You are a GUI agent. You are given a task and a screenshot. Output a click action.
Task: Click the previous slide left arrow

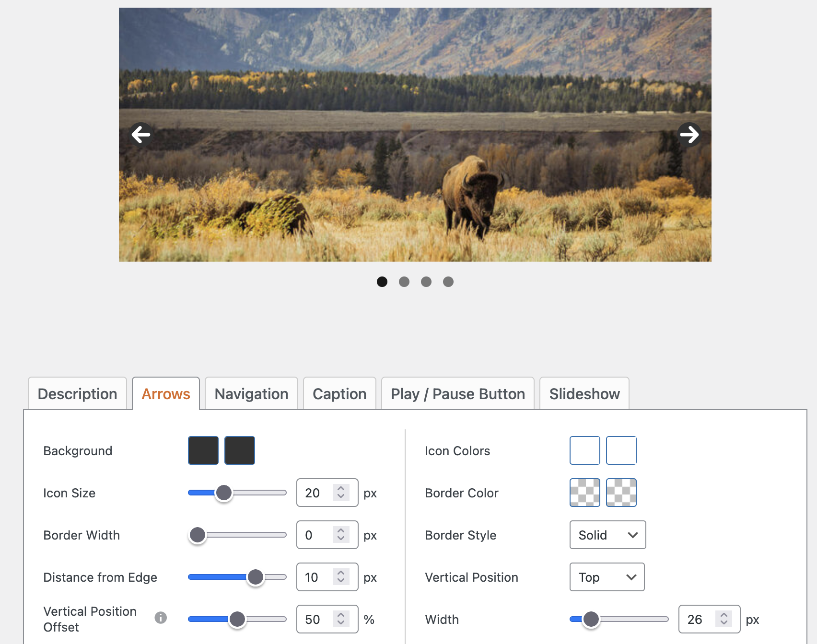(141, 134)
